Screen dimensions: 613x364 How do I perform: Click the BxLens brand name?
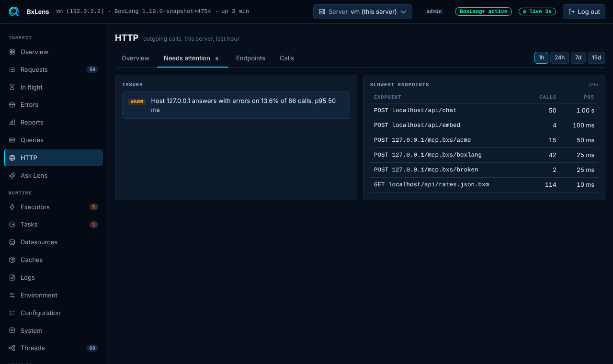(x=38, y=11)
